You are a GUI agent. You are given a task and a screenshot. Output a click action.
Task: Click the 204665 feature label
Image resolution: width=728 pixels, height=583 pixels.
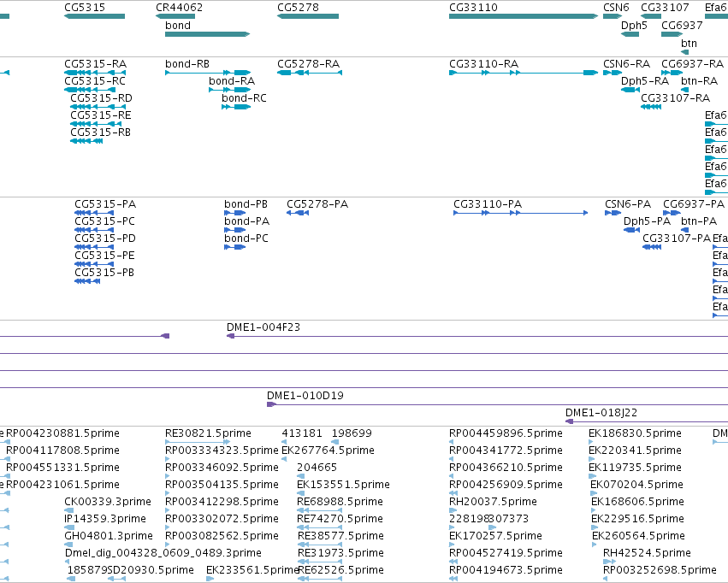(317, 468)
